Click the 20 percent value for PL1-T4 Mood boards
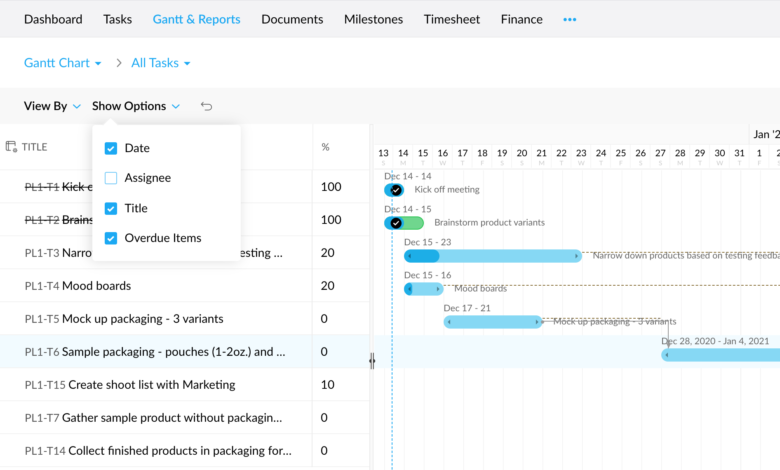 pyautogui.click(x=327, y=286)
